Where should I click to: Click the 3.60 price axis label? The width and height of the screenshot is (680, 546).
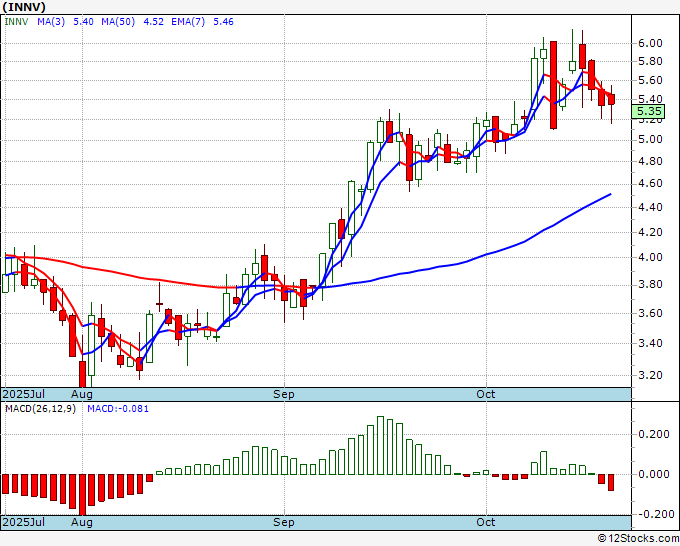[x=650, y=314]
